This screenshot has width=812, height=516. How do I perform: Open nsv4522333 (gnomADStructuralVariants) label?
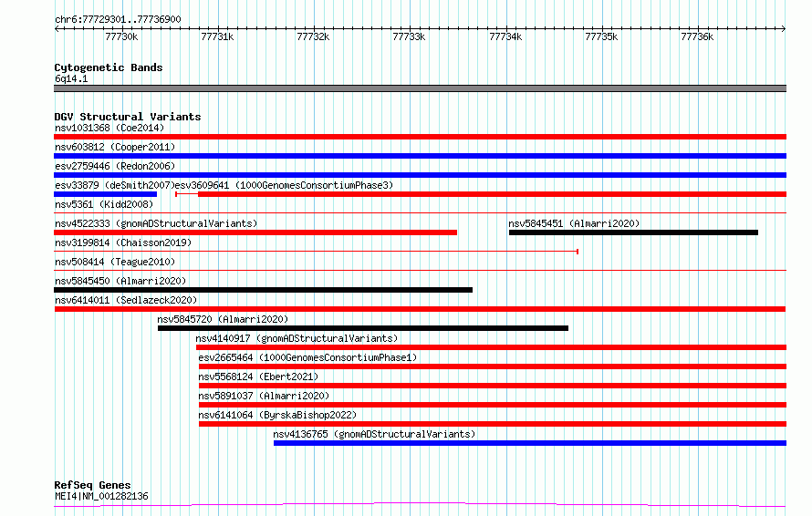point(156,223)
